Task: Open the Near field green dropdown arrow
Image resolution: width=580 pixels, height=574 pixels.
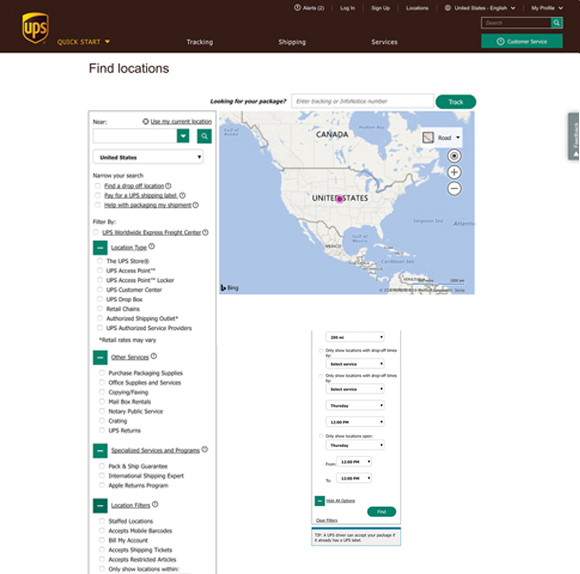Action: tap(183, 136)
